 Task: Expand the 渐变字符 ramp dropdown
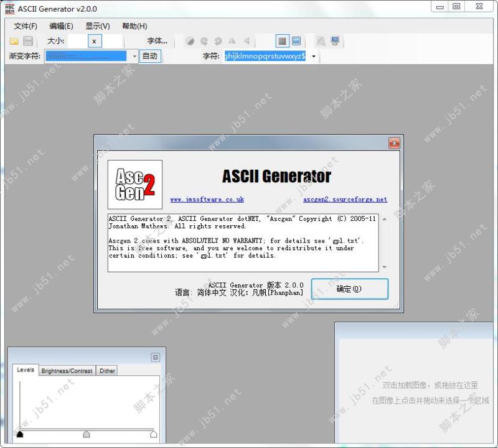134,57
